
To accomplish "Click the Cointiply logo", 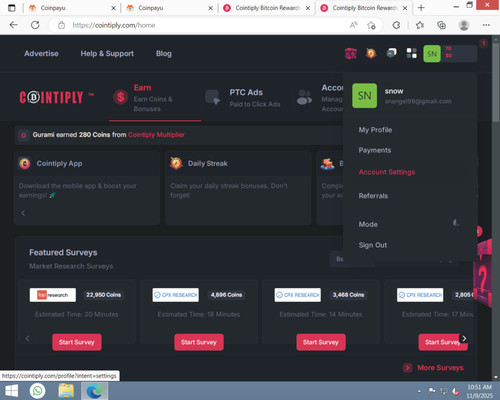I will pyautogui.click(x=56, y=97).
